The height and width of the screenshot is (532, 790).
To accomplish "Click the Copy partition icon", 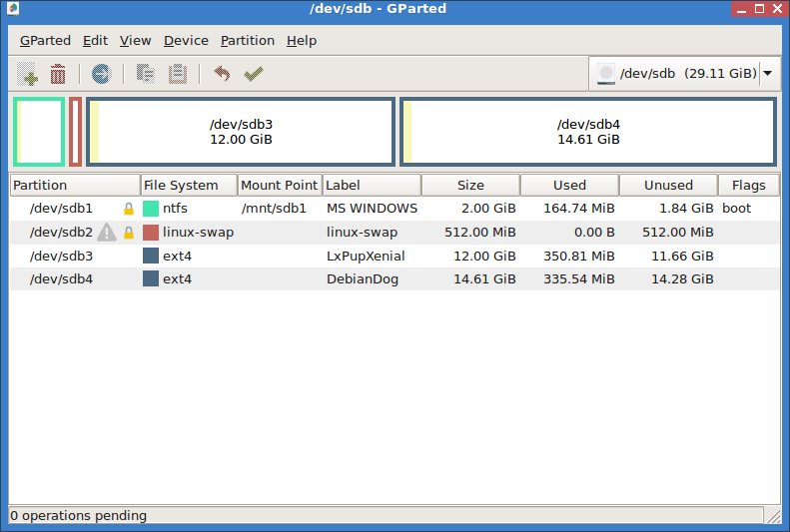I will pyautogui.click(x=146, y=74).
